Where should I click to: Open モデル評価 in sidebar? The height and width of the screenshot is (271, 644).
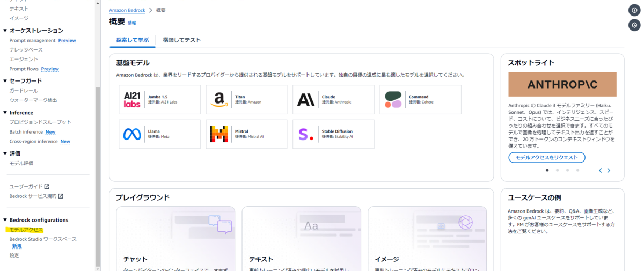(21, 163)
